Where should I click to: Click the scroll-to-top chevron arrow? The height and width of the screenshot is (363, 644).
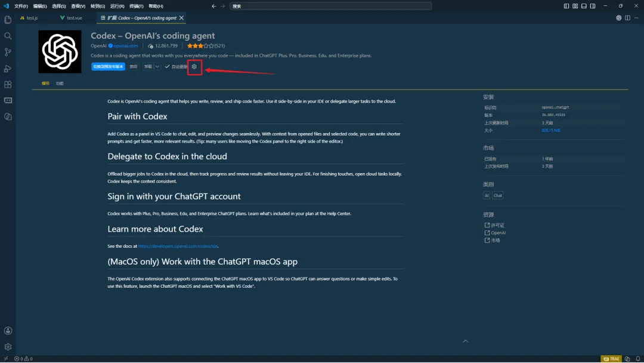point(465,342)
